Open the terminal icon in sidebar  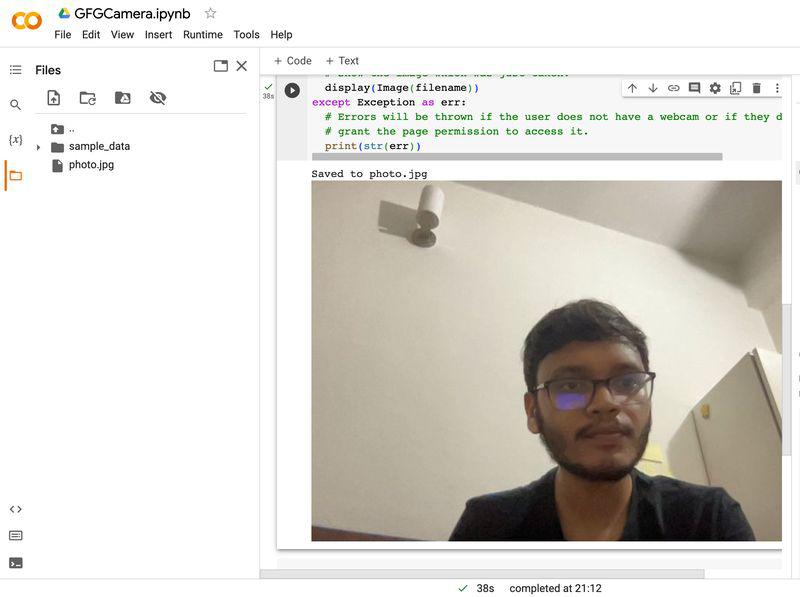click(16, 563)
